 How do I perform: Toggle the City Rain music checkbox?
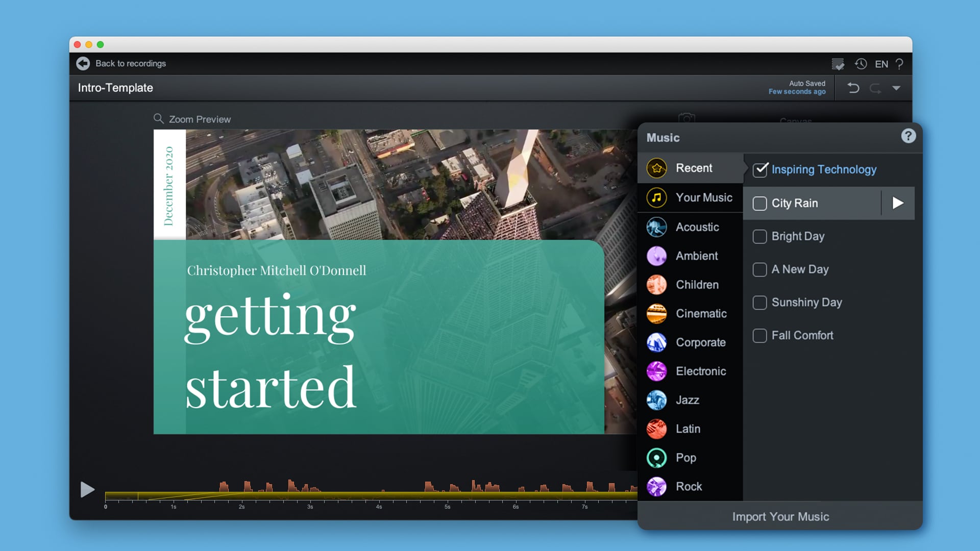(760, 203)
